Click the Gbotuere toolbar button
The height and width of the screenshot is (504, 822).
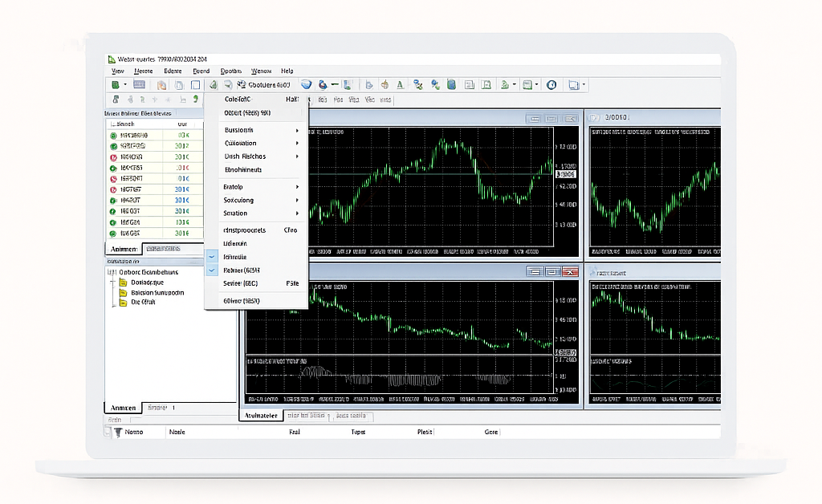coord(264,85)
